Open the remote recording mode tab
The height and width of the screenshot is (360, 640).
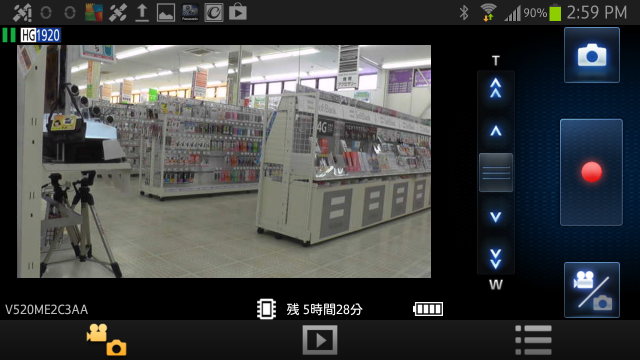[x=107, y=340]
